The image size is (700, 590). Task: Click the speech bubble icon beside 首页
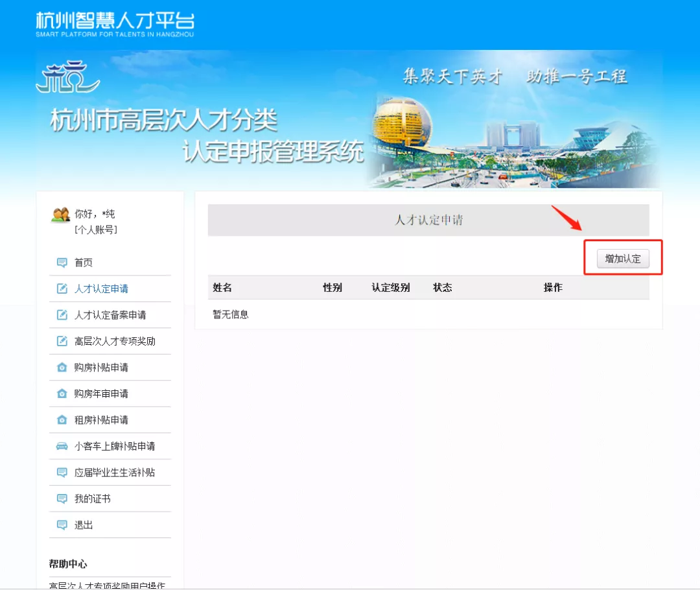coord(62,263)
